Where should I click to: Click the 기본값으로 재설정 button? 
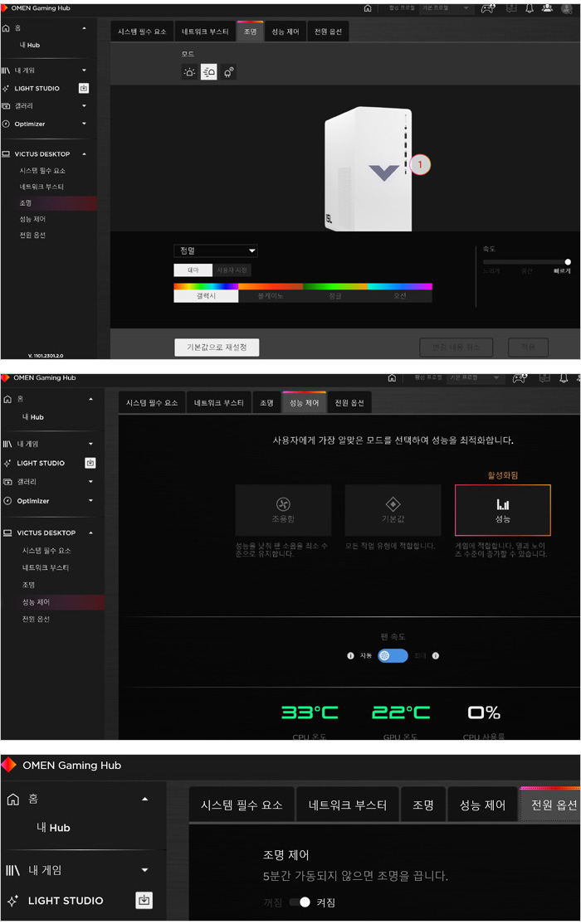(217, 347)
